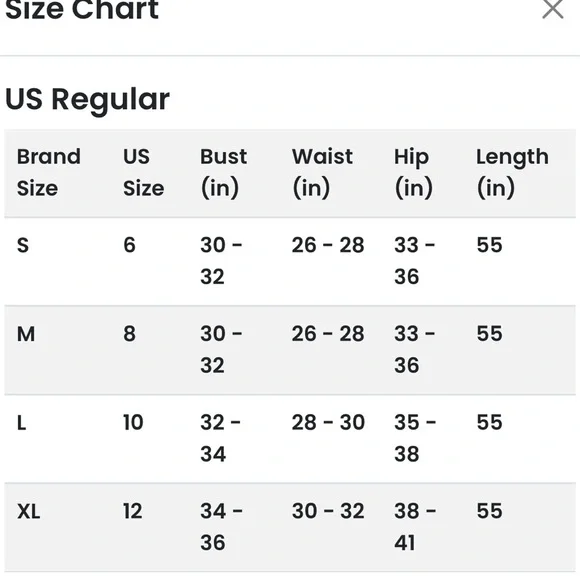Click the Length (in) column header

tap(512, 172)
